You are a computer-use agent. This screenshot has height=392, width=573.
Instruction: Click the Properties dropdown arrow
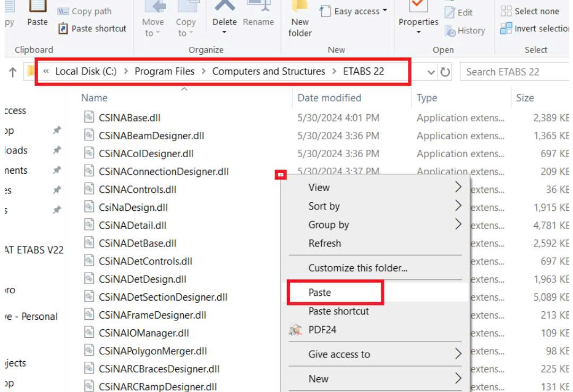(418, 32)
